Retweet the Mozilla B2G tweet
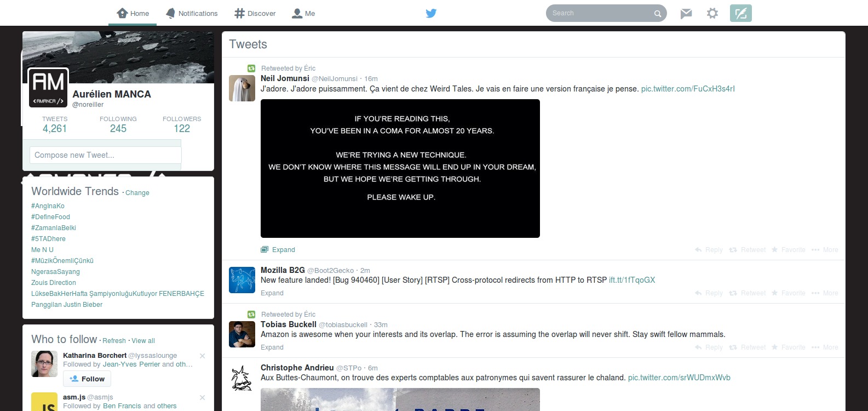The image size is (868, 411). [x=748, y=293]
